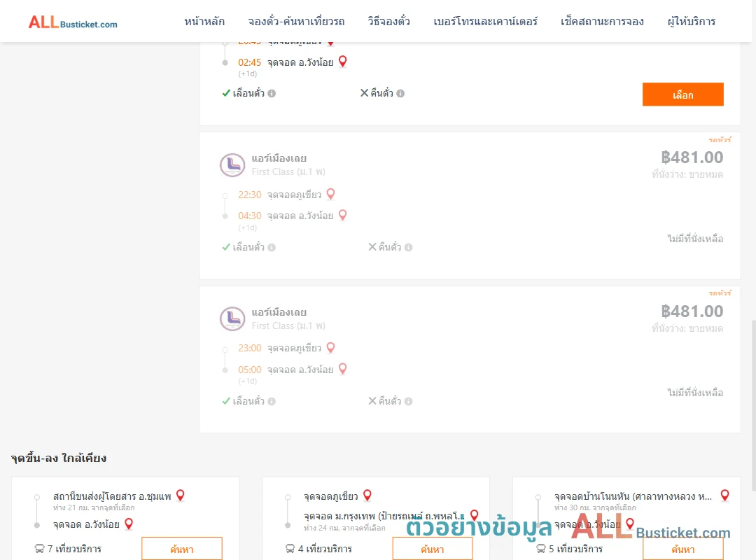The image size is (756, 560).
Task: Click แอร์เมืองเลย logo on 23:00 trip
Action: click(x=232, y=318)
